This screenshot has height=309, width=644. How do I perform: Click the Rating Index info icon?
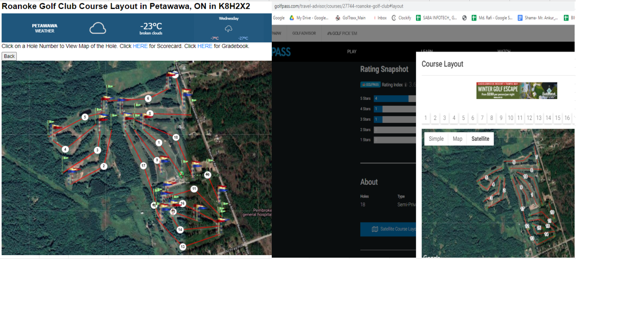point(405,85)
